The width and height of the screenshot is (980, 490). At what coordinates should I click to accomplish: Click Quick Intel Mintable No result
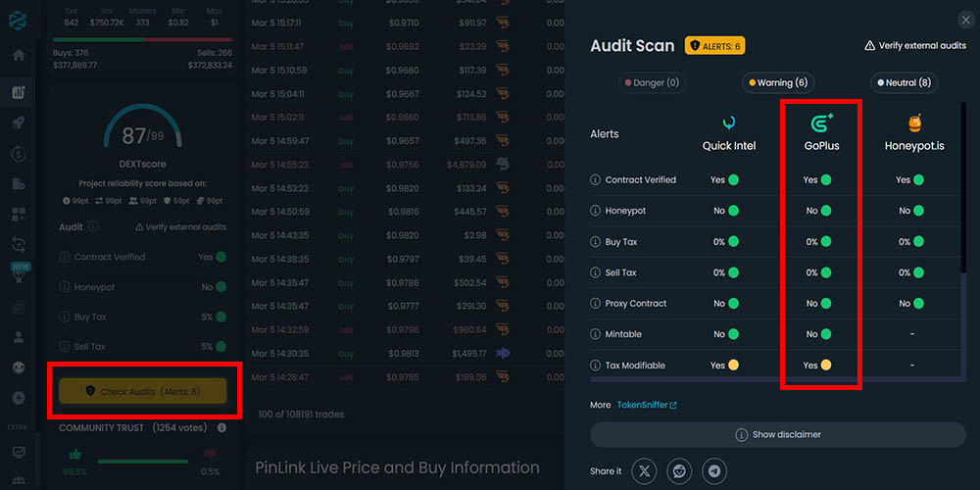(x=725, y=334)
